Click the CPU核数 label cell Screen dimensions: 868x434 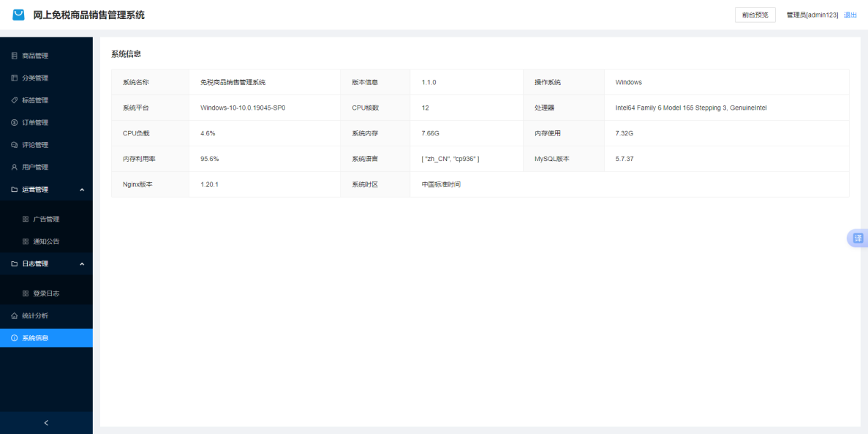375,108
